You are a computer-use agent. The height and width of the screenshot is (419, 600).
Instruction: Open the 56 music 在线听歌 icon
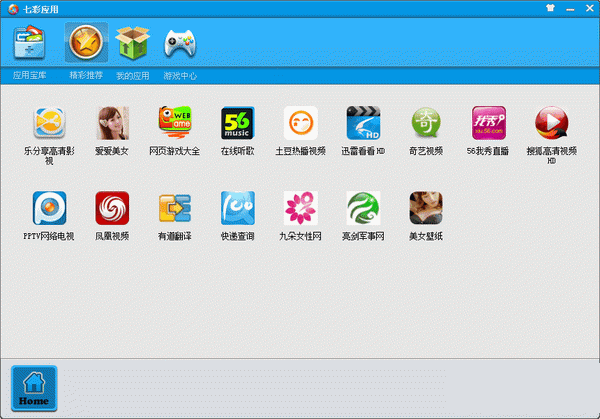(238, 123)
